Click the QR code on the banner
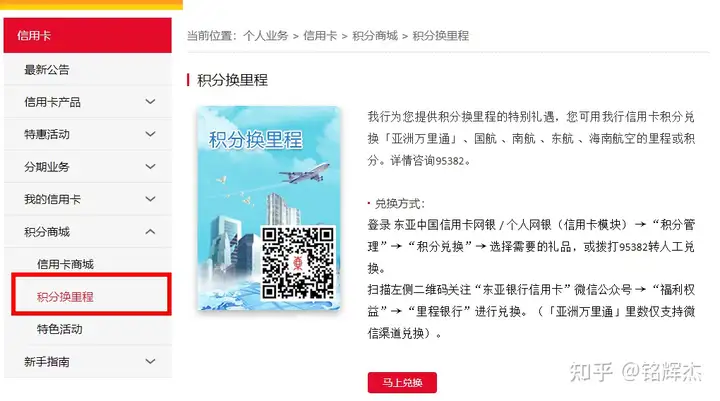720x401 pixels. click(x=298, y=262)
